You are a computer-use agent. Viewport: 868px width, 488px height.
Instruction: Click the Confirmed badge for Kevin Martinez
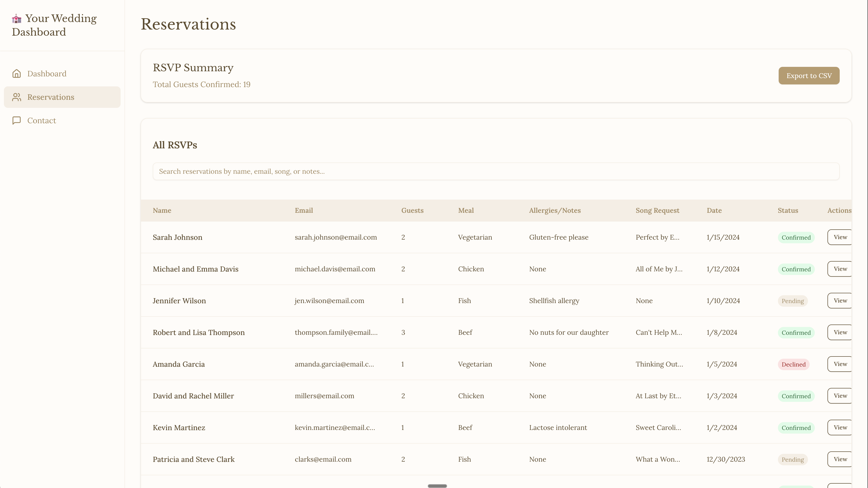[795, 427]
